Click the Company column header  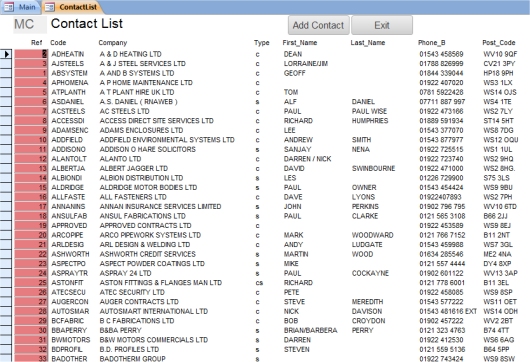(113, 43)
